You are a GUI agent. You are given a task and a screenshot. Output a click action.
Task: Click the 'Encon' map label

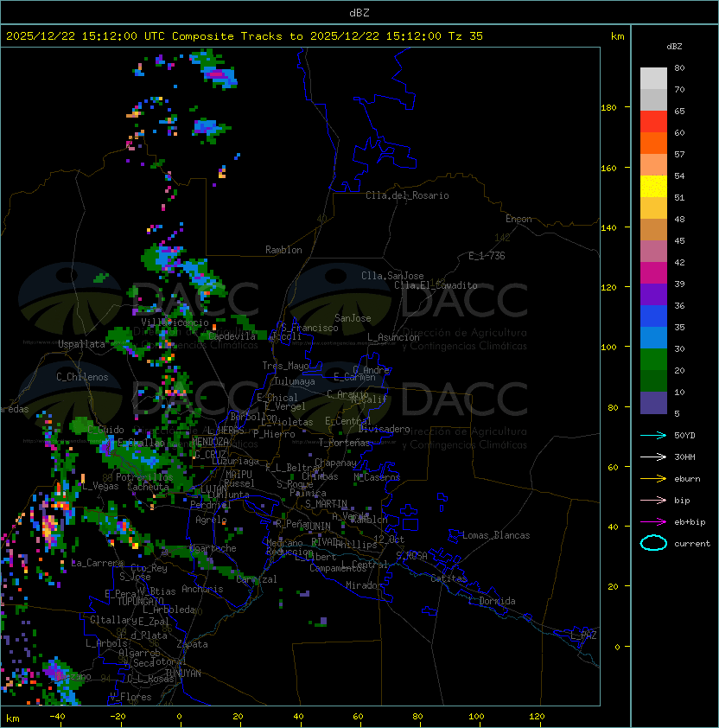(x=519, y=219)
